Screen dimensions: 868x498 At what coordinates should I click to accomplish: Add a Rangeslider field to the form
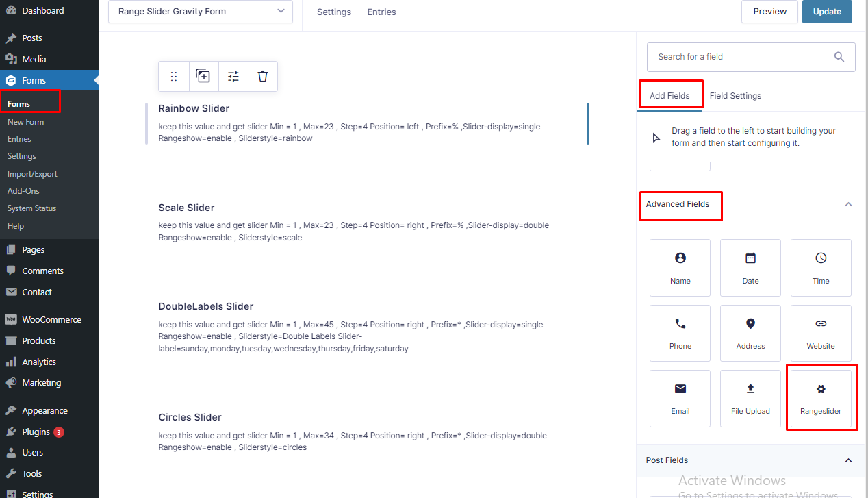pyautogui.click(x=821, y=398)
